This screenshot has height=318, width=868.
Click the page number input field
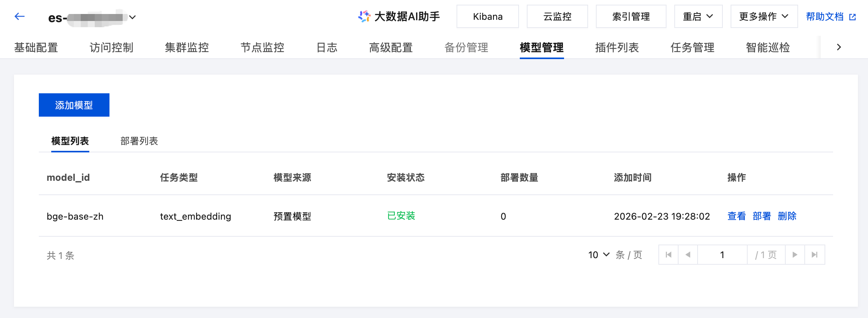[x=722, y=255]
